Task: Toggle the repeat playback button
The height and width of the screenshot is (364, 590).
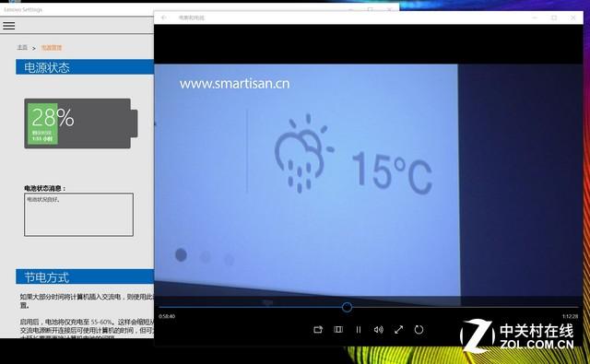Action: [x=419, y=329]
